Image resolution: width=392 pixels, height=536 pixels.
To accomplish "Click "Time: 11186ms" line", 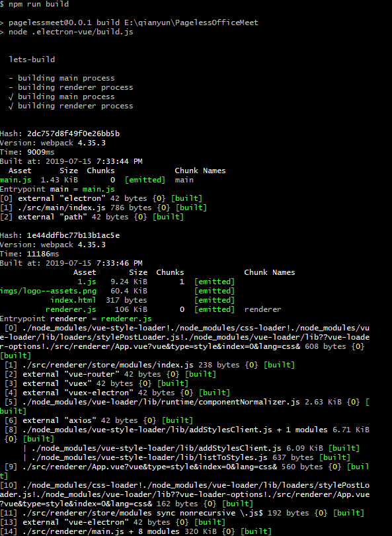I will (x=29, y=254).
